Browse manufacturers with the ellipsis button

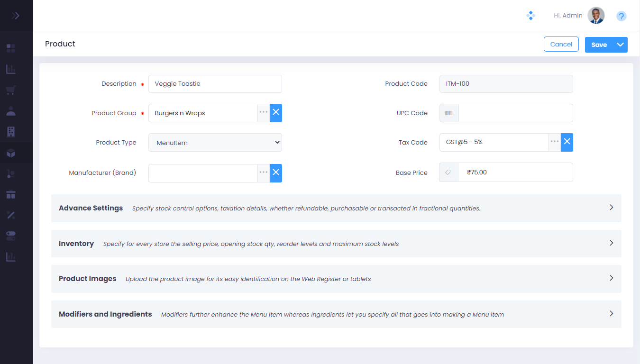264,173
